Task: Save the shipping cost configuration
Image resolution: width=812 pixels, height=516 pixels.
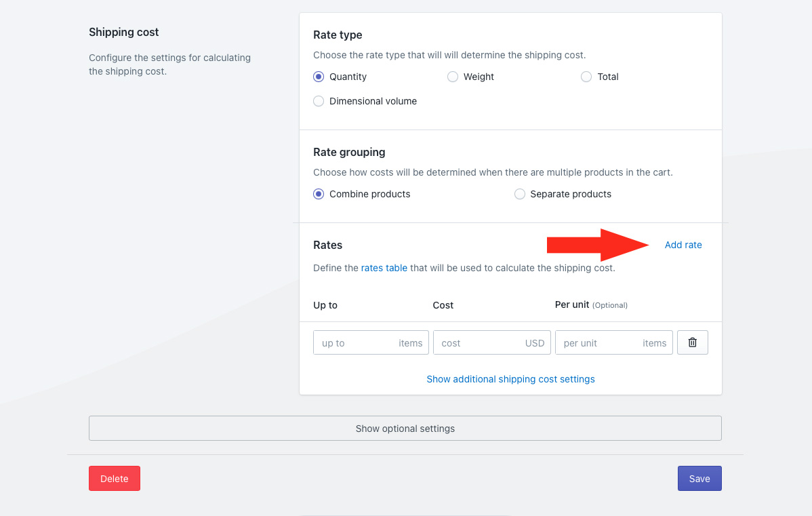Action: click(699, 478)
